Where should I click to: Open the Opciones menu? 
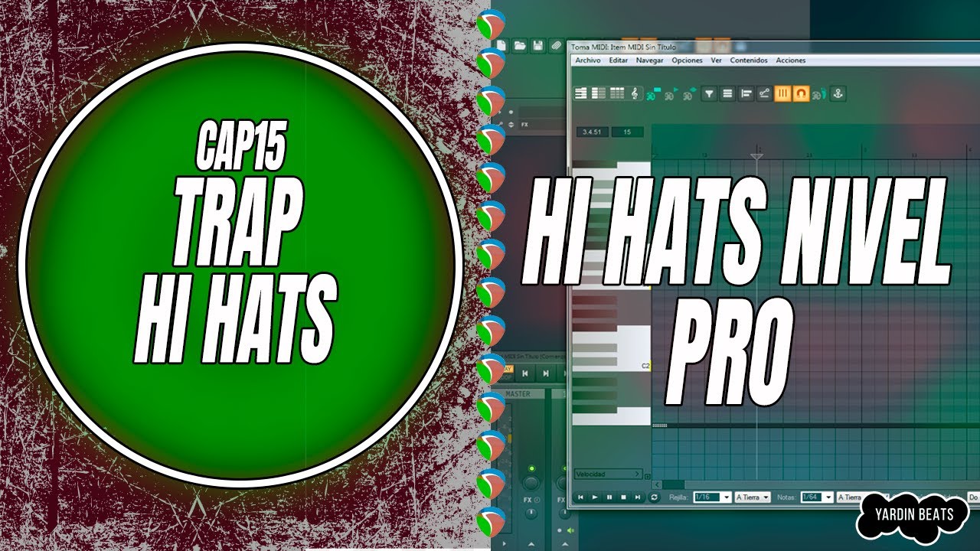tap(687, 60)
